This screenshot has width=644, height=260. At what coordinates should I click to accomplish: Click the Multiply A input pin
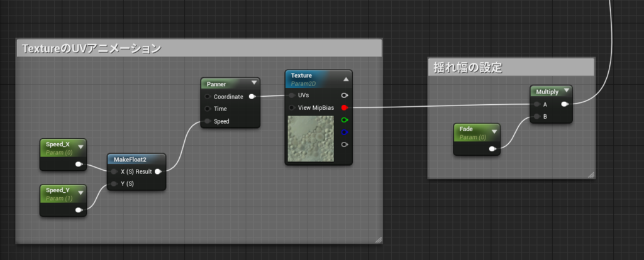pyautogui.click(x=537, y=104)
